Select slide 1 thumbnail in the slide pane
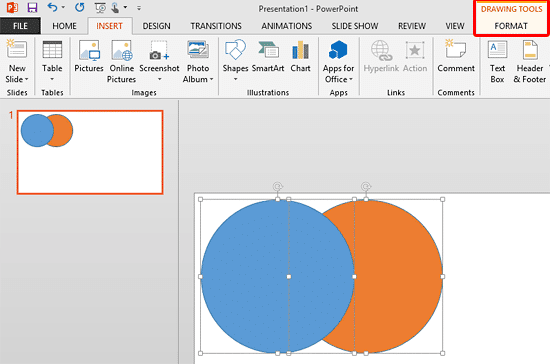The image size is (550, 364). (90, 152)
